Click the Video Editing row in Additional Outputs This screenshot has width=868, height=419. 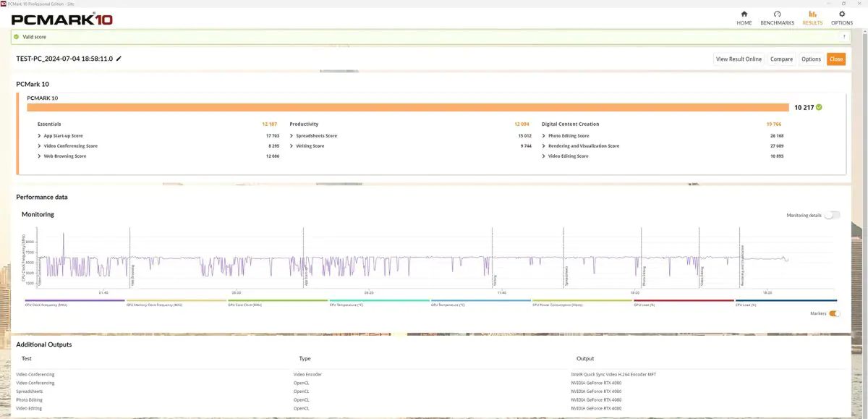coord(430,408)
